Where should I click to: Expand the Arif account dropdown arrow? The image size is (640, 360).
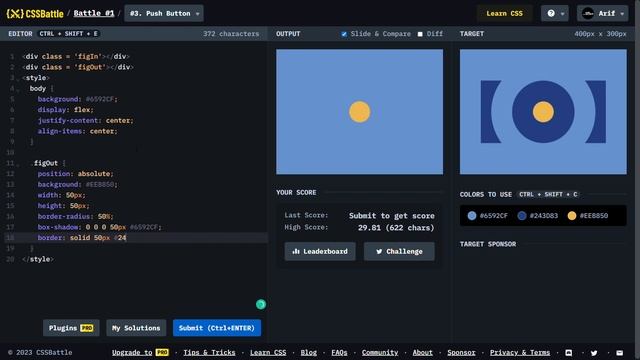(x=622, y=14)
